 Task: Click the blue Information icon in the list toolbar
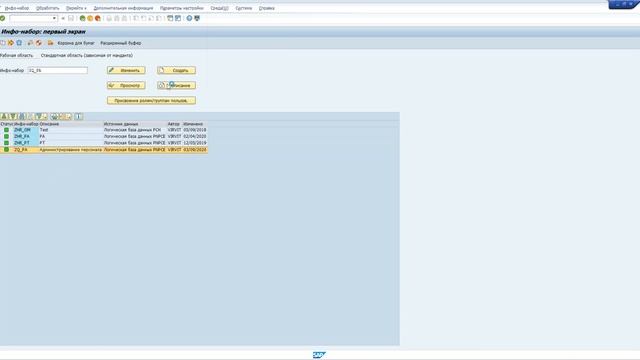click(79, 117)
